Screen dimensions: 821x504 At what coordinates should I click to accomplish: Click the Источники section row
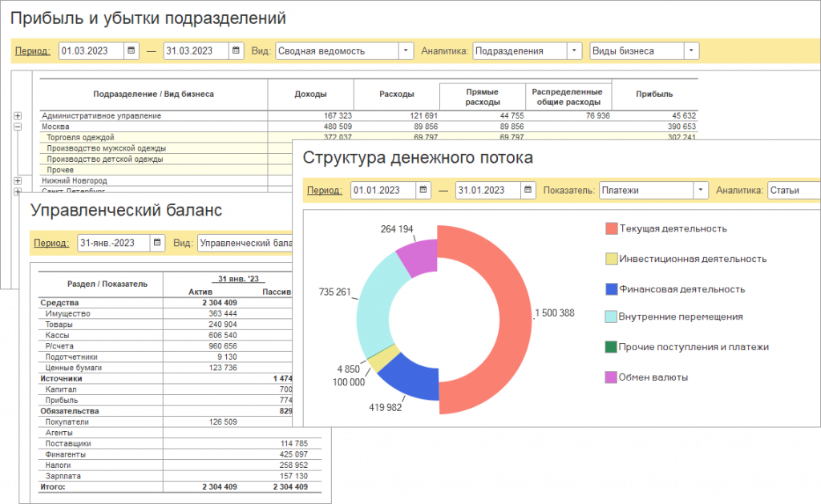[165, 378]
